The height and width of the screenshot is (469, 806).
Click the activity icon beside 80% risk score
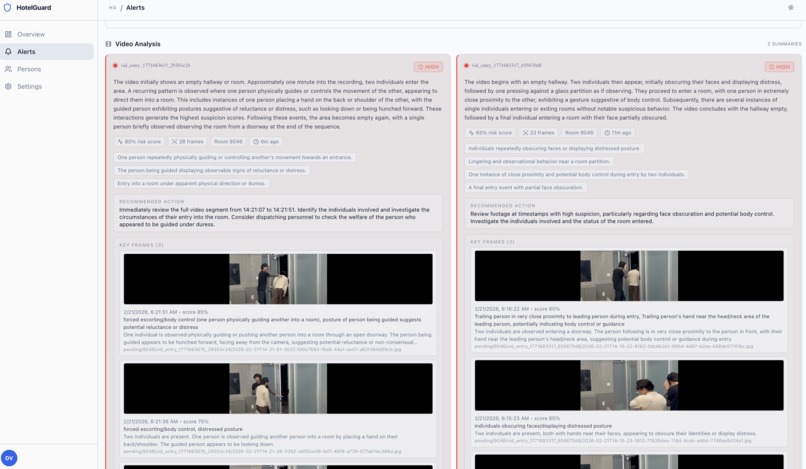pyautogui.click(x=120, y=141)
